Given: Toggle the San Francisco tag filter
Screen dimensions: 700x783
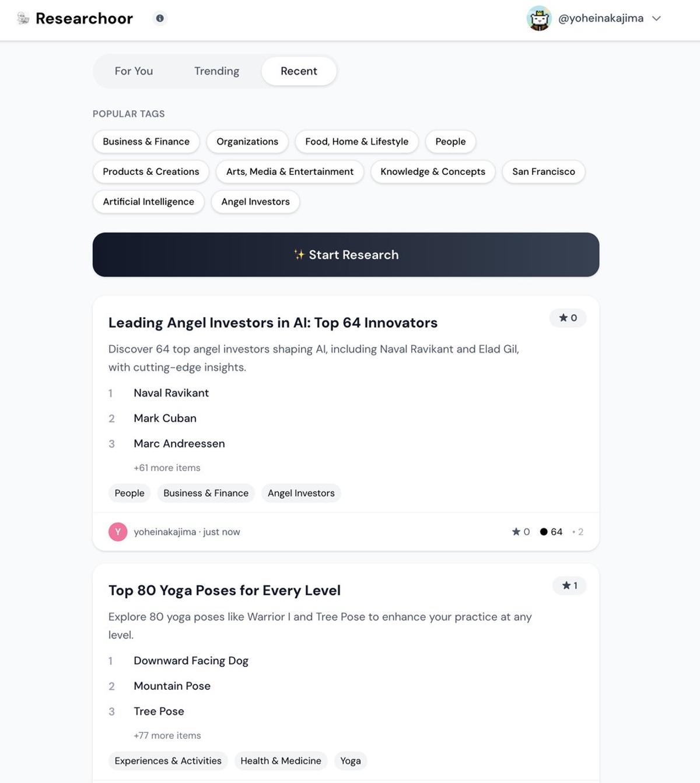Looking at the screenshot, I should (543, 171).
